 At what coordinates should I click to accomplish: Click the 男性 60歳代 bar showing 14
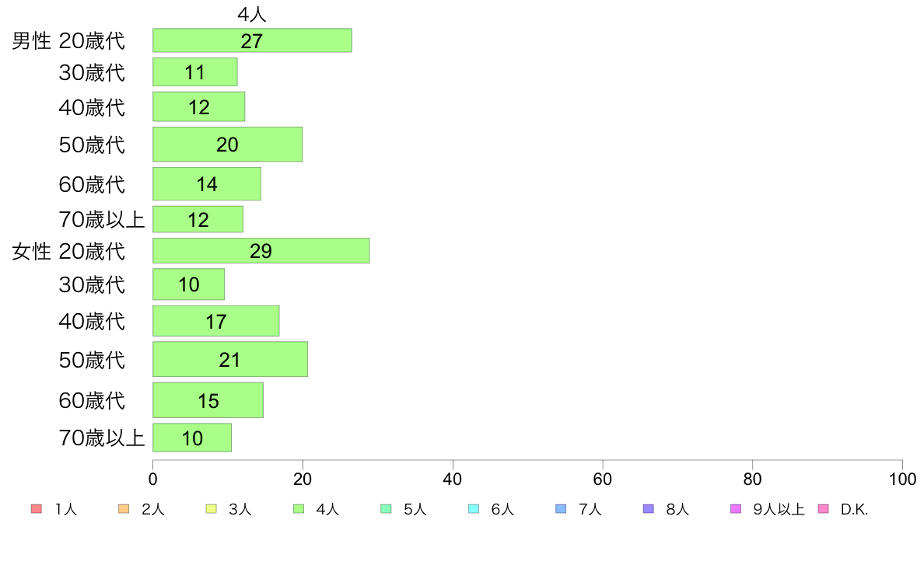[207, 183]
